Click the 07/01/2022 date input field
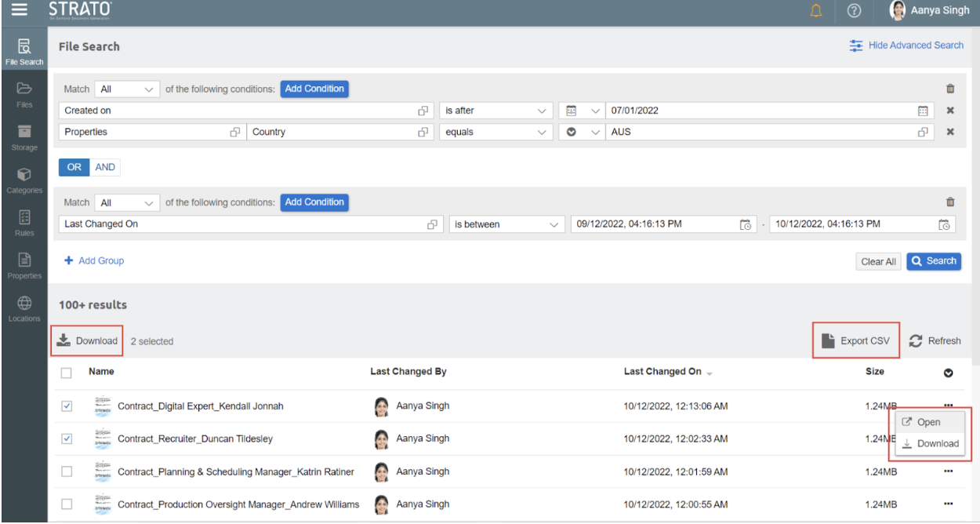The width and height of the screenshot is (980, 524). 759,111
